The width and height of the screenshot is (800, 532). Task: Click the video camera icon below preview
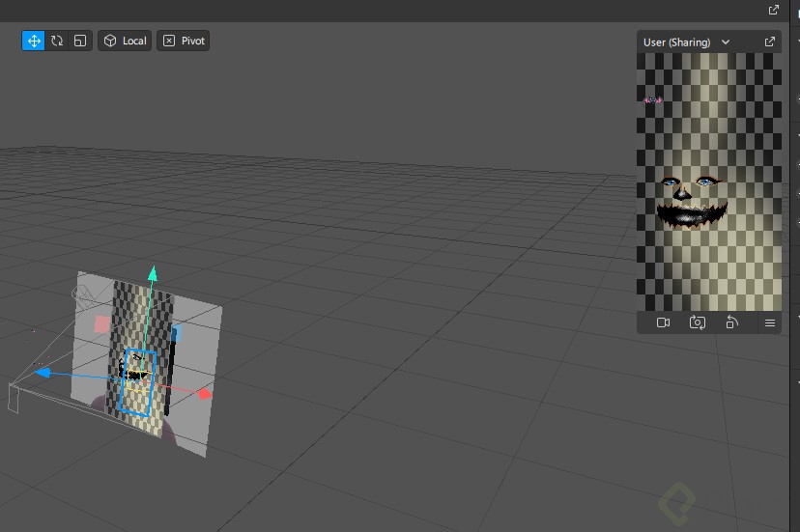(663, 322)
